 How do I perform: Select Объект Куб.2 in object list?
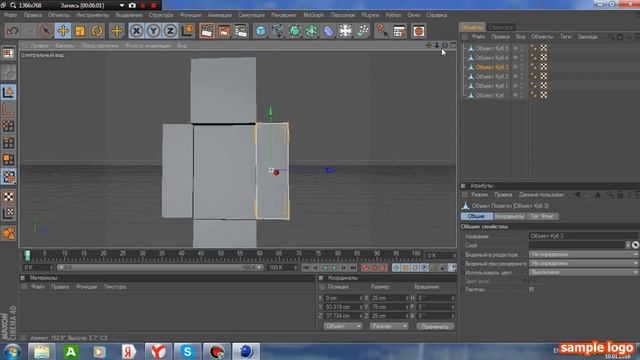491,76
